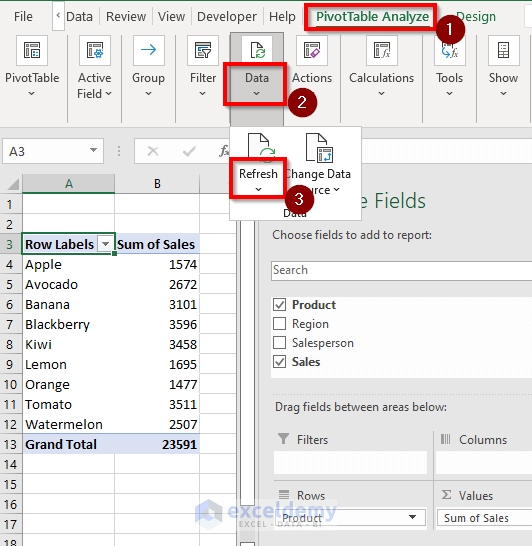Open the Name Box dropdown arrow

point(93,150)
